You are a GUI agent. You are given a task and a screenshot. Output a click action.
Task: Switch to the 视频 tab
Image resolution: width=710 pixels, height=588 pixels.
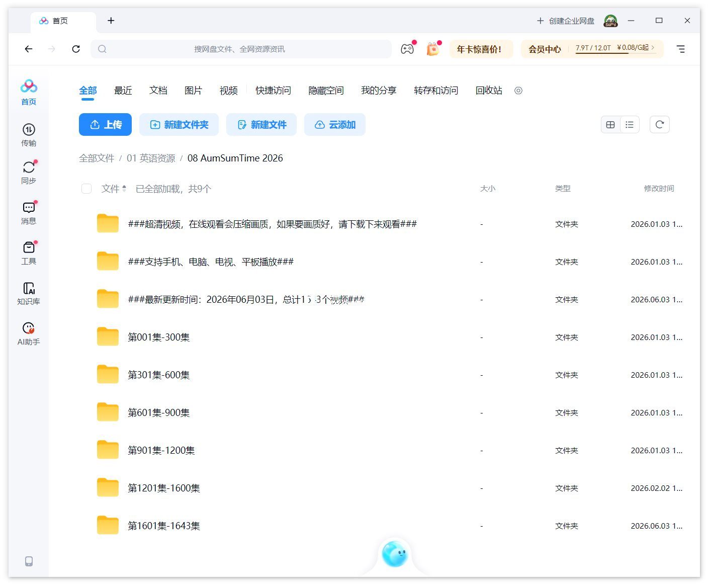tap(229, 91)
